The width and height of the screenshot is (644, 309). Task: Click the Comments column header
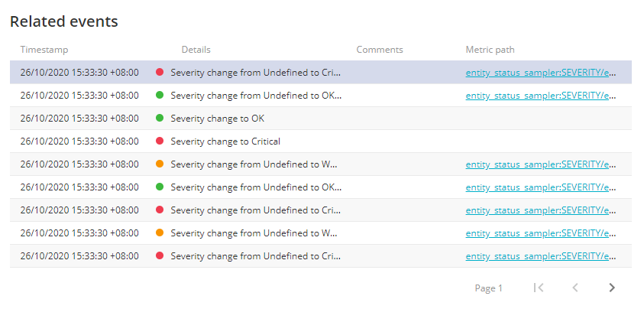pyautogui.click(x=380, y=50)
